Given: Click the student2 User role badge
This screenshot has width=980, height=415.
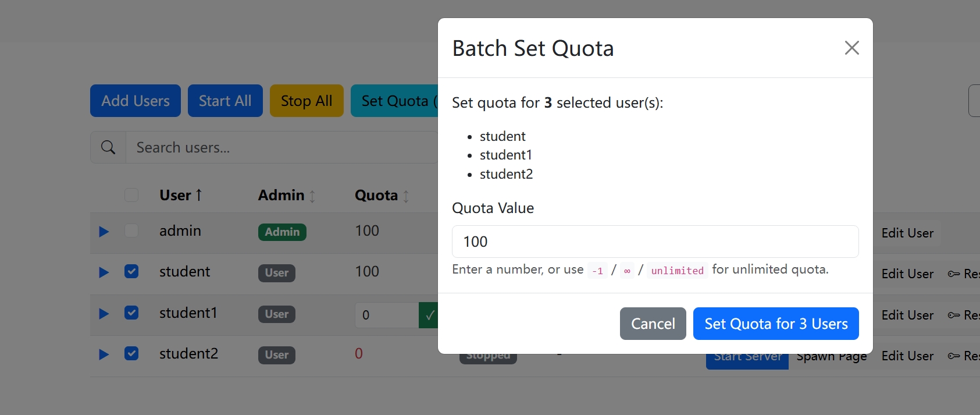Looking at the screenshot, I should (x=277, y=355).
